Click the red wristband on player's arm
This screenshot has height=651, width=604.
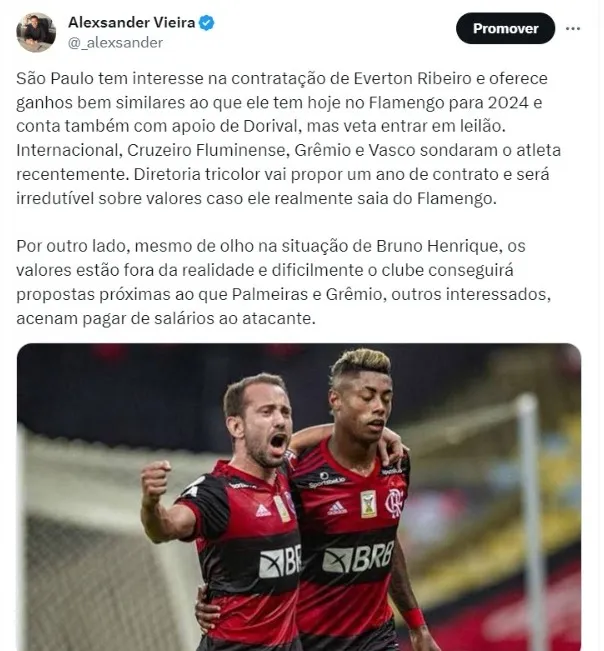coord(414,618)
